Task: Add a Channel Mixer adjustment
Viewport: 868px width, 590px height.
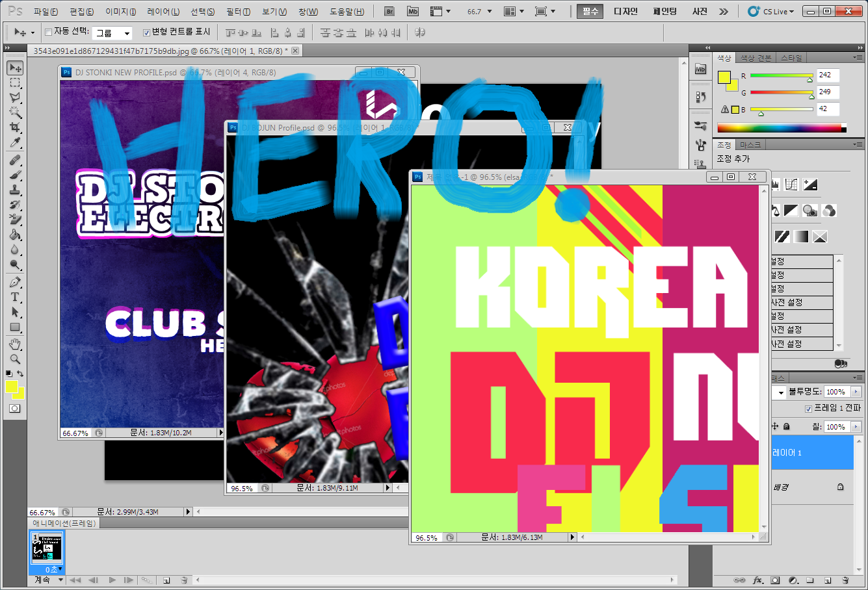Action: pos(829,211)
